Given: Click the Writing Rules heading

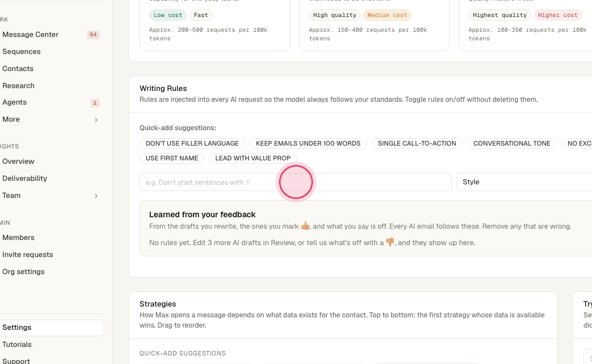Looking at the screenshot, I should [x=163, y=88].
